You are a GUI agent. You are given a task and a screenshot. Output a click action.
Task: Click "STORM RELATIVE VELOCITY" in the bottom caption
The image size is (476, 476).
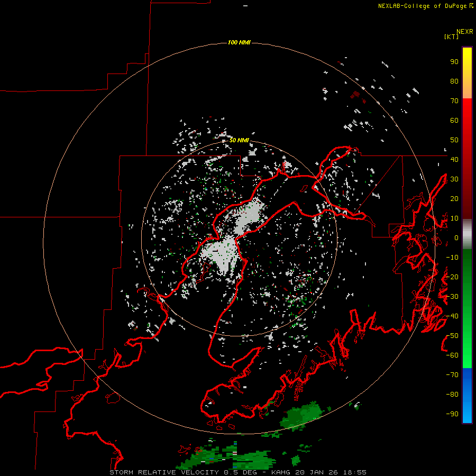pos(163,472)
